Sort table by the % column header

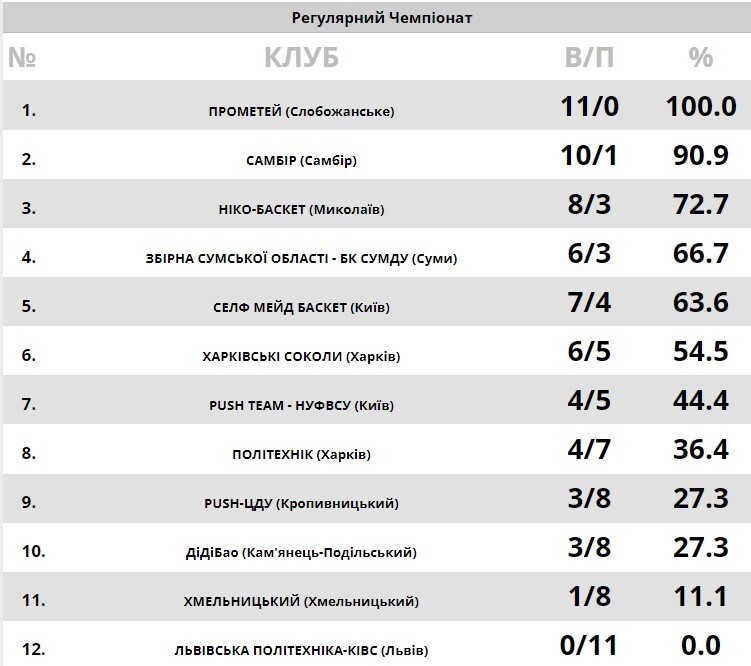701,58
